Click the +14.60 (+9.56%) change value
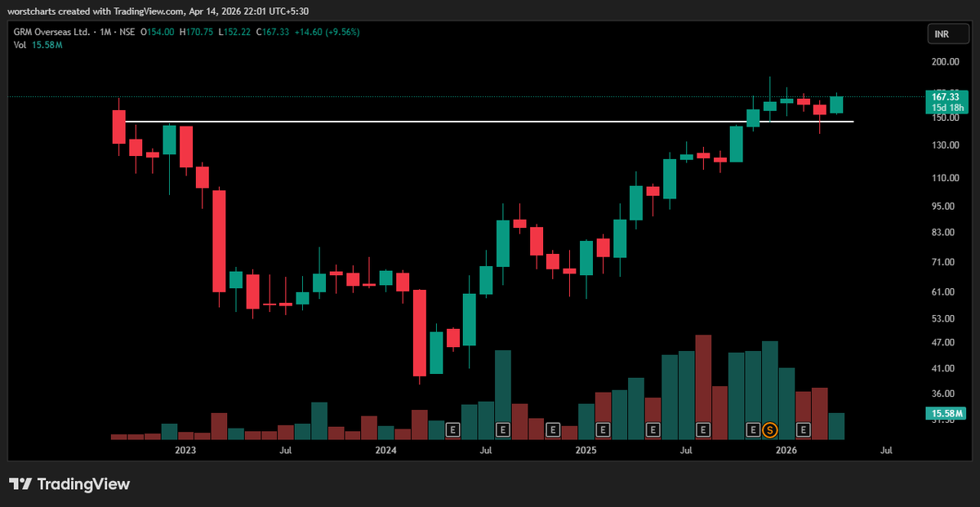Screen dimensions: 980x507 pyautogui.click(x=327, y=32)
